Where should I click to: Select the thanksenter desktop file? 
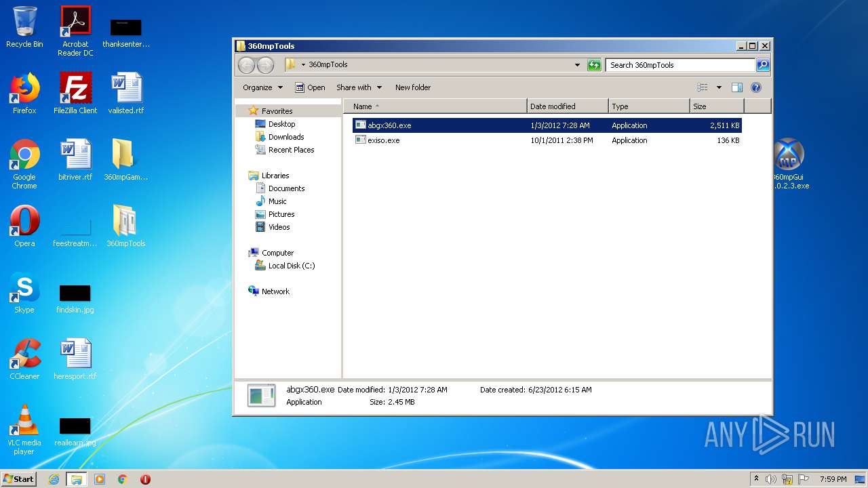(x=126, y=33)
